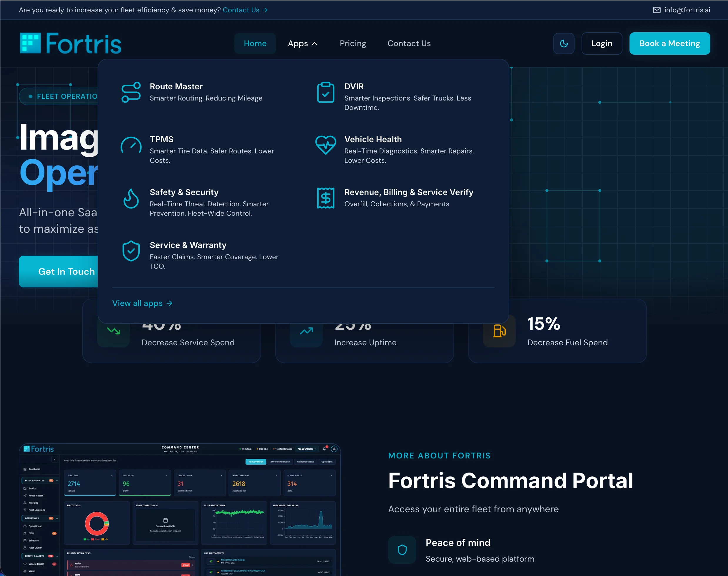728x576 pixels.
Task: Click the Fleet Size 2714 card
Action: [x=90, y=483]
